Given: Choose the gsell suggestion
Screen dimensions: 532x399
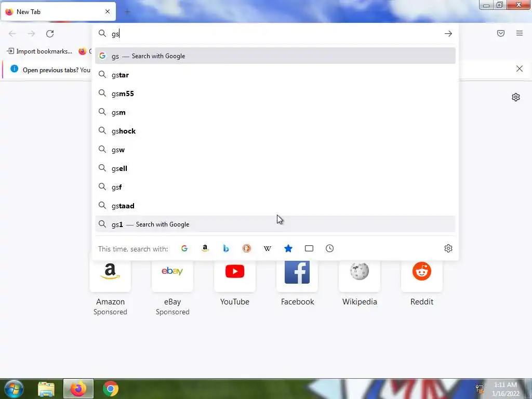Looking at the screenshot, I should tap(275, 168).
